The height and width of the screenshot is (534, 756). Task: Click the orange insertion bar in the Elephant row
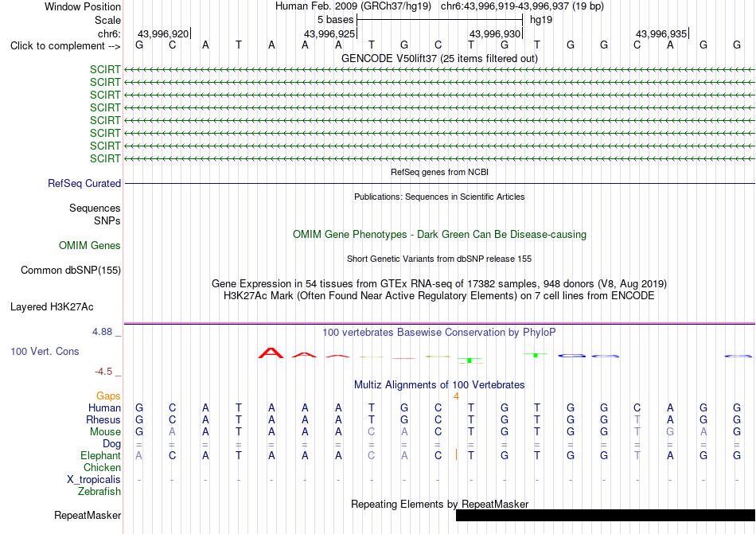pos(456,454)
